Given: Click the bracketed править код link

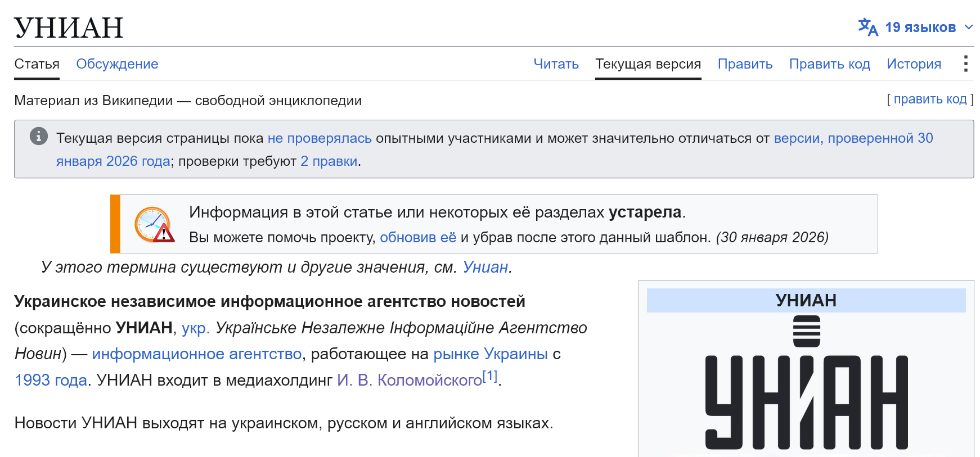Looking at the screenshot, I should pos(930,99).
